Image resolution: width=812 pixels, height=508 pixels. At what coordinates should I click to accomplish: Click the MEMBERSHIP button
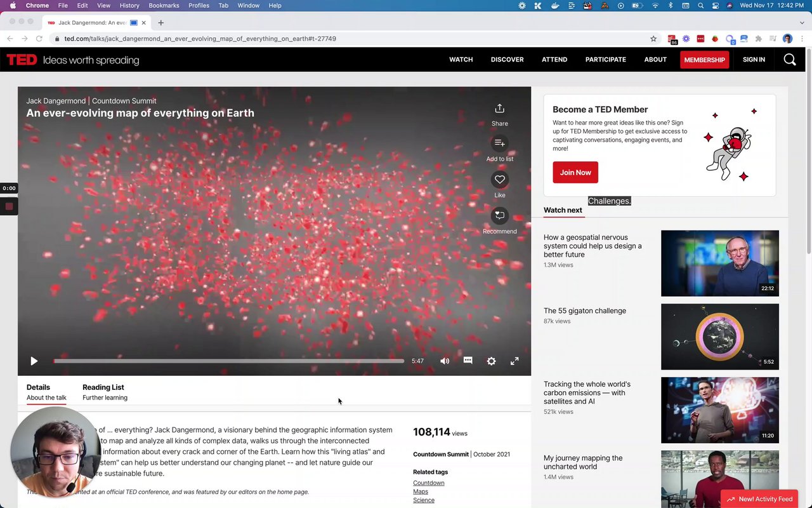tap(704, 60)
